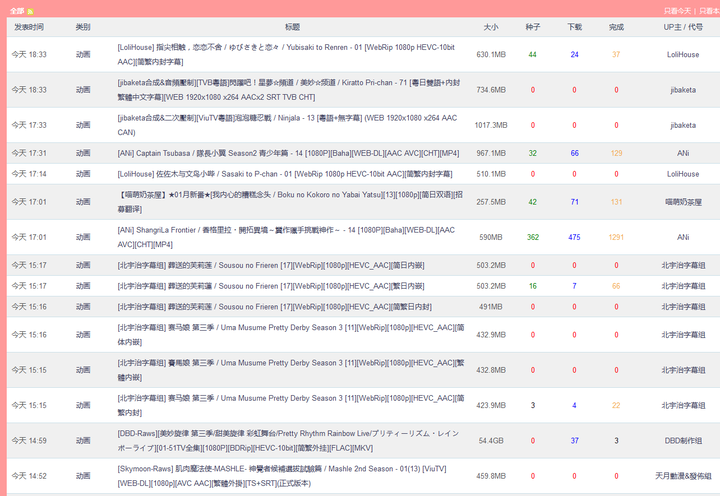720x496 pixels.
Task: Sort by 下载 column header
Action: [574, 27]
